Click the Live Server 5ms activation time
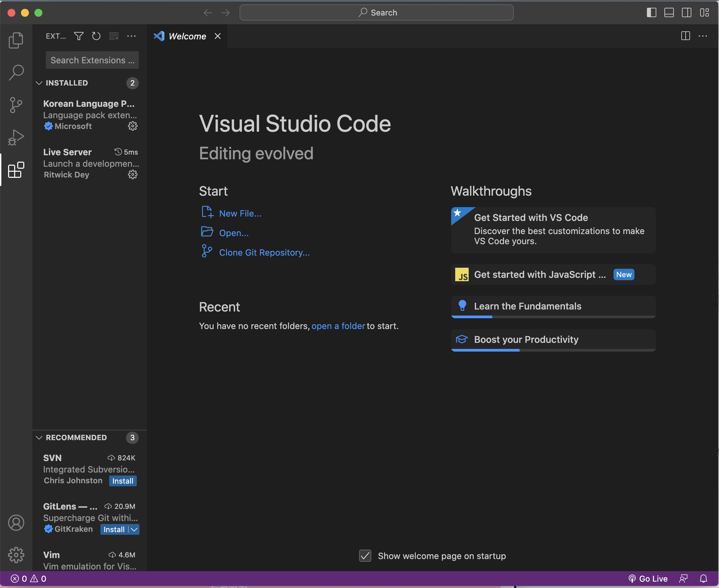Viewport: 719px width, 588px height. (x=126, y=152)
